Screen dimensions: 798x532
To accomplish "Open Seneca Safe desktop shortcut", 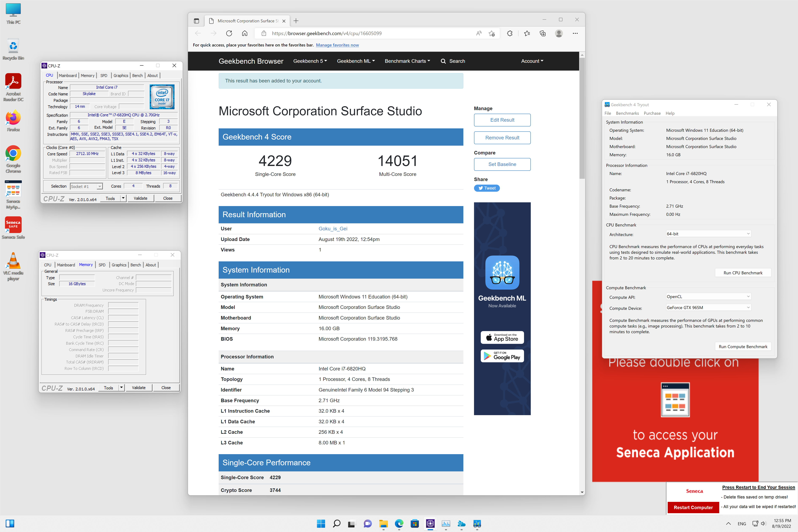I will (x=13, y=228).
